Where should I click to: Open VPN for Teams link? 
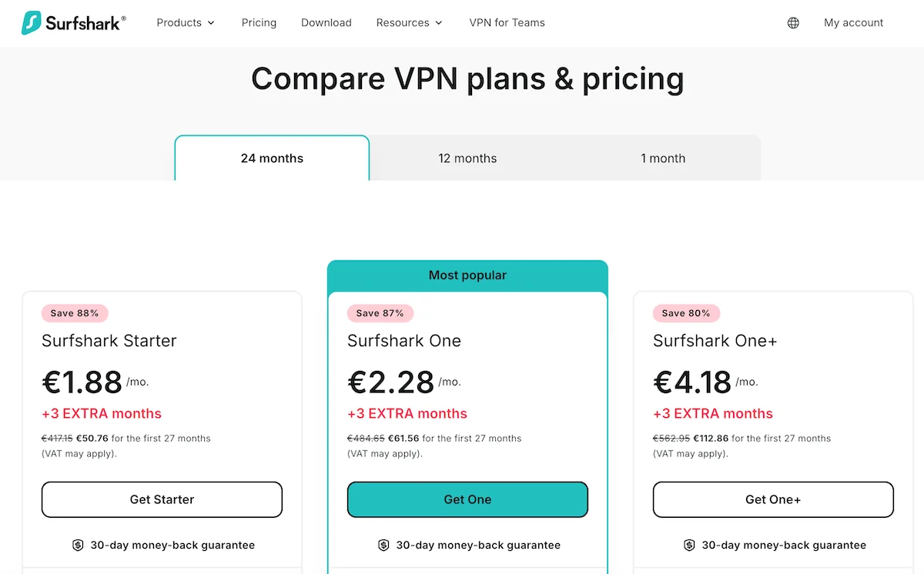point(507,23)
